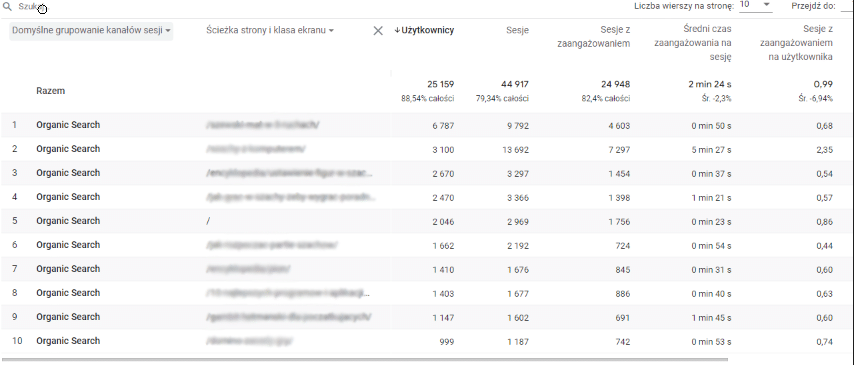This screenshot has width=854, height=365.
Task: Click Organic Search in row 9
Action: (68, 317)
